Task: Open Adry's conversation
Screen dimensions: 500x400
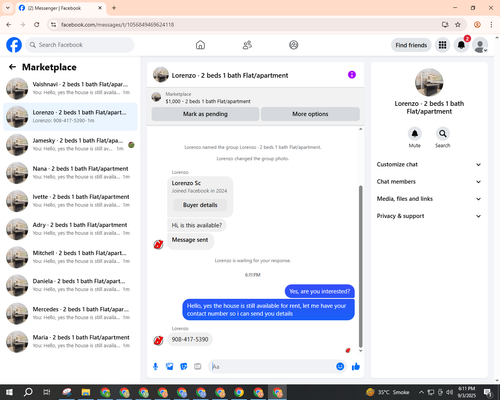Action: (70, 229)
